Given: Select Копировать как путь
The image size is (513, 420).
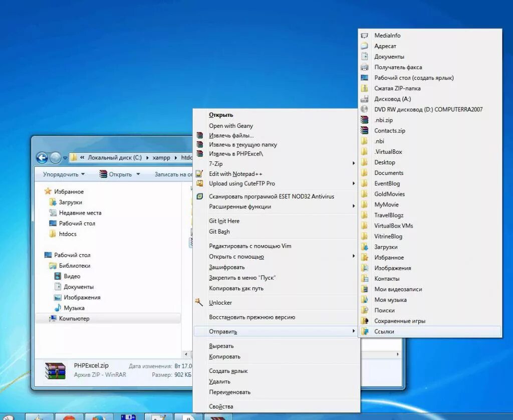Looking at the screenshot, I should 236,288.
